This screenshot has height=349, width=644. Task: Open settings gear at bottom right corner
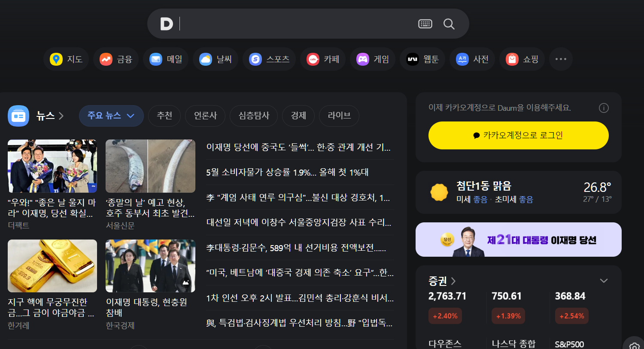tap(634, 346)
